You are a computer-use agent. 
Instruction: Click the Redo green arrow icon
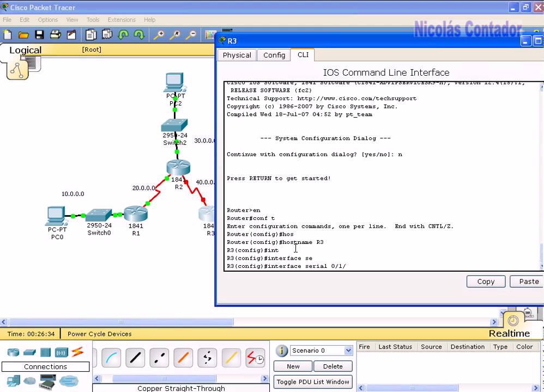139,35
